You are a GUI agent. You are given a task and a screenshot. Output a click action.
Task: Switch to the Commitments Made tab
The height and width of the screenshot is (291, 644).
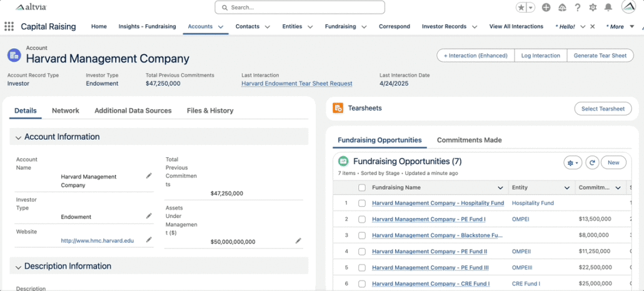469,140
